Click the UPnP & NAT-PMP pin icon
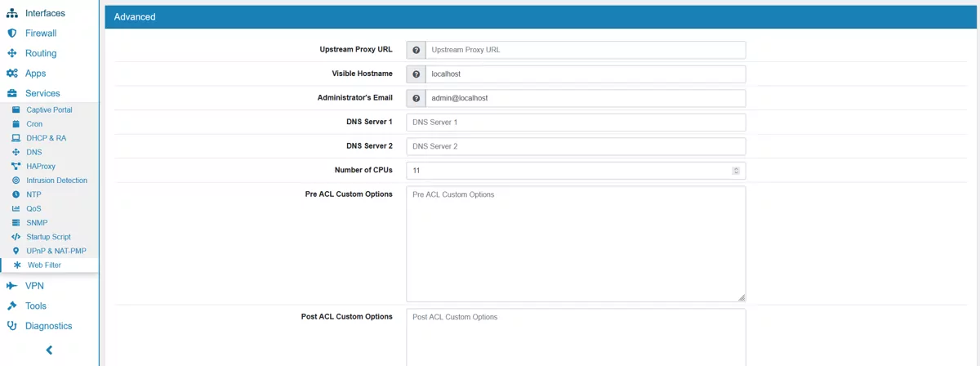Screen dimensions: 980x366 coord(16,251)
